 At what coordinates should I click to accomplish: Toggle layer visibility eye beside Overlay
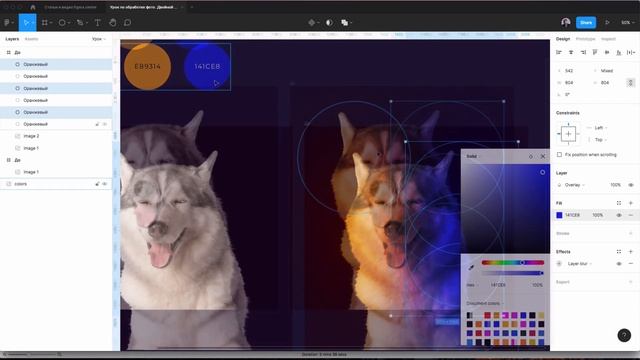coord(631,185)
